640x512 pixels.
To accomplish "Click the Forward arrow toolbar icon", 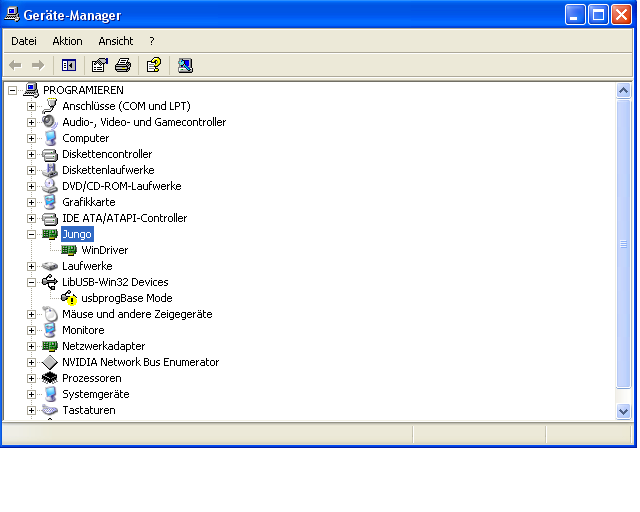I will [x=38, y=65].
